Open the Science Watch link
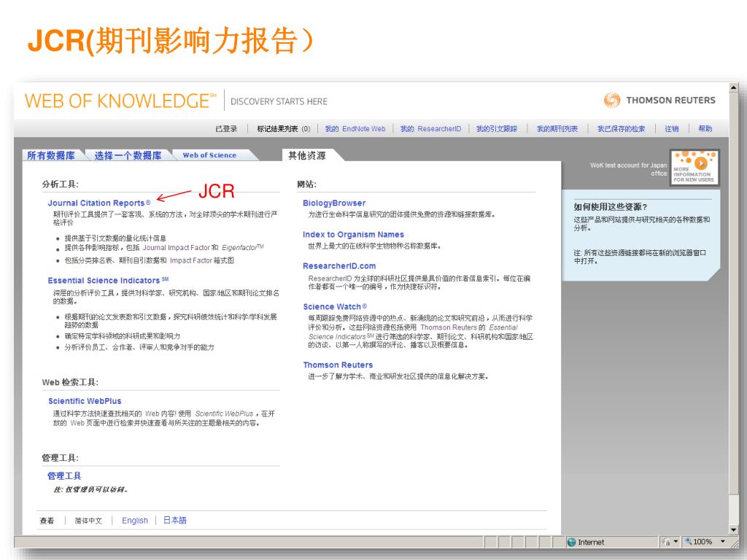This screenshot has height=560, width=747. pos(335,307)
